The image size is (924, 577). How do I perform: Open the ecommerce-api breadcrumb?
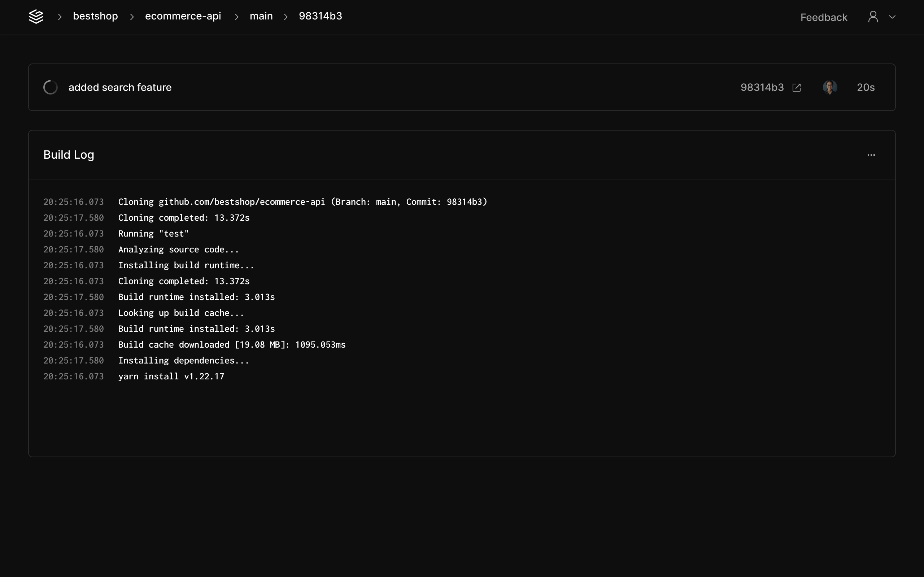pyautogui.click(x=183, y=16)
